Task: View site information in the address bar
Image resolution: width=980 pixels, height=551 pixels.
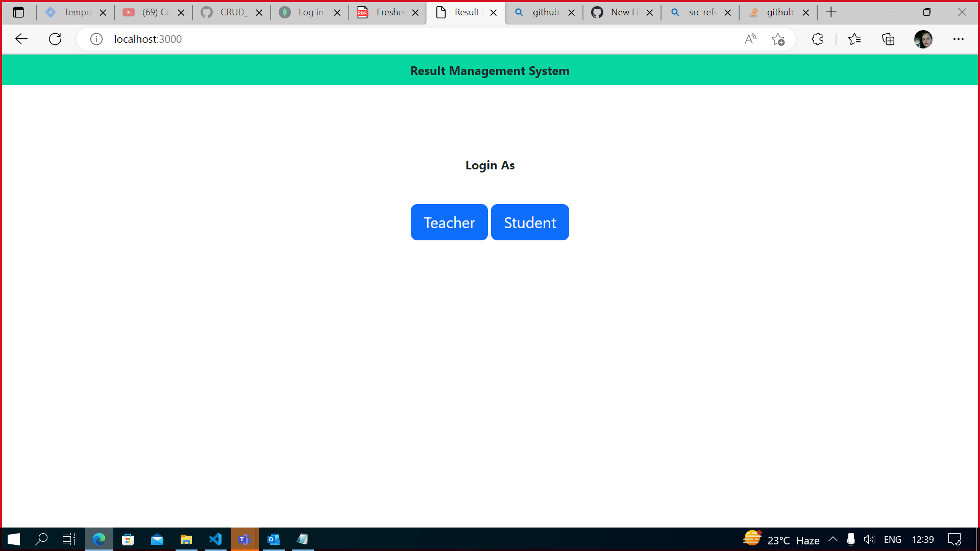Action: pyautogui.click(x=96, y=39)
